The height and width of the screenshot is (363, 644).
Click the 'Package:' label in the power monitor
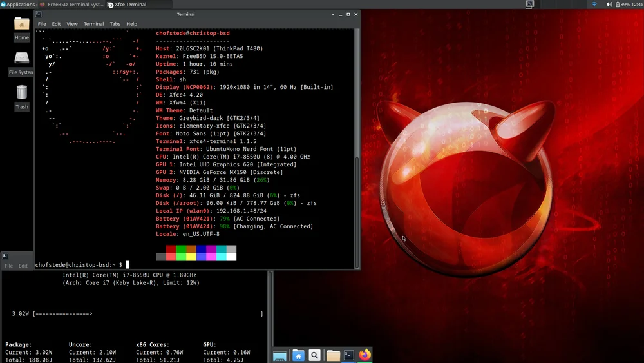(x=19, y=345)
